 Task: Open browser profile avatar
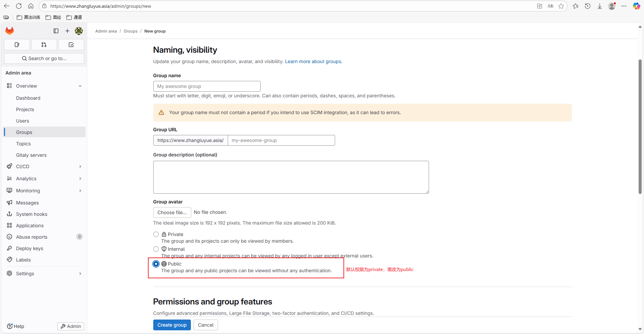[x=612, y=6]
